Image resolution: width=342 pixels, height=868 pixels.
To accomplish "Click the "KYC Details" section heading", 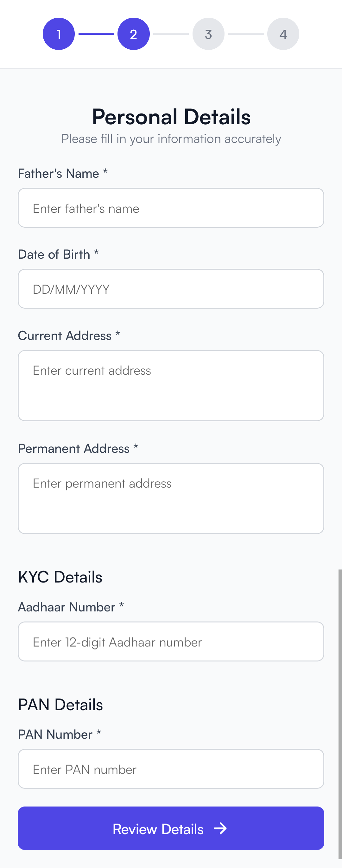I will pos(60,577).
